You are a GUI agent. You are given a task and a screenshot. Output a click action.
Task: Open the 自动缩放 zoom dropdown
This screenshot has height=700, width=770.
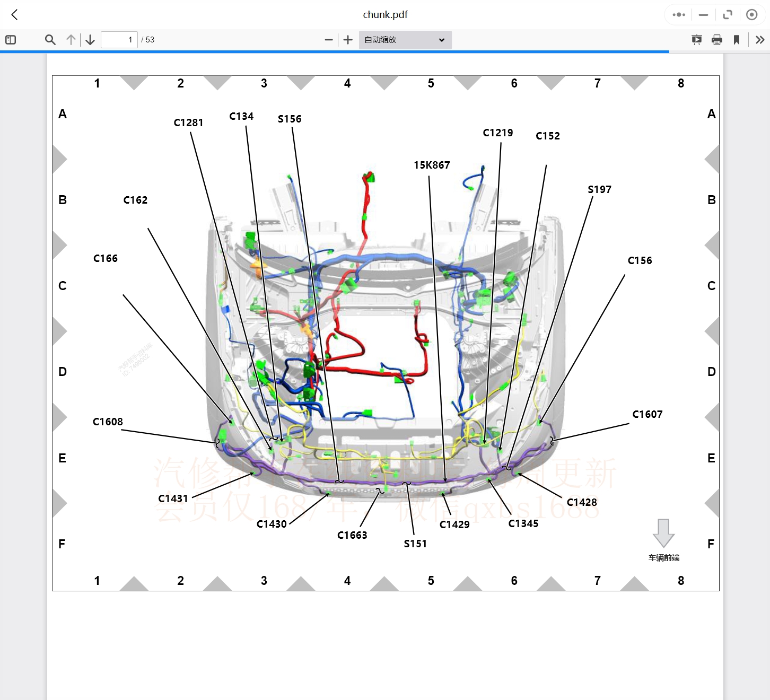405,40
